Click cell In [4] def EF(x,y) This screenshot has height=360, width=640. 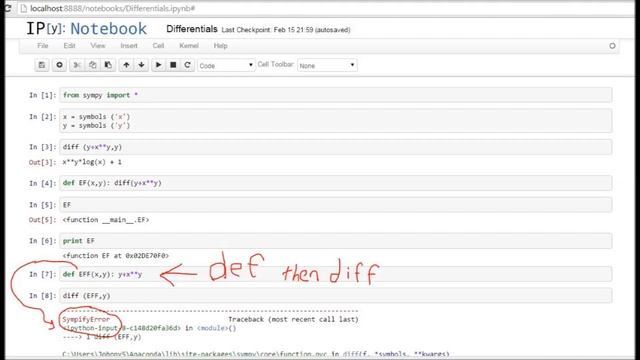(x=336, y=183)
